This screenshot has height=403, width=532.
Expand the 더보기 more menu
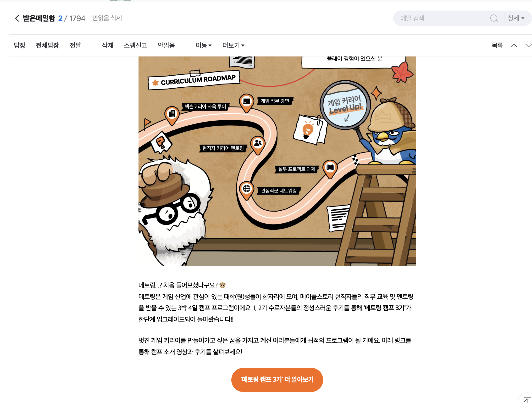[x=233, y=45]
